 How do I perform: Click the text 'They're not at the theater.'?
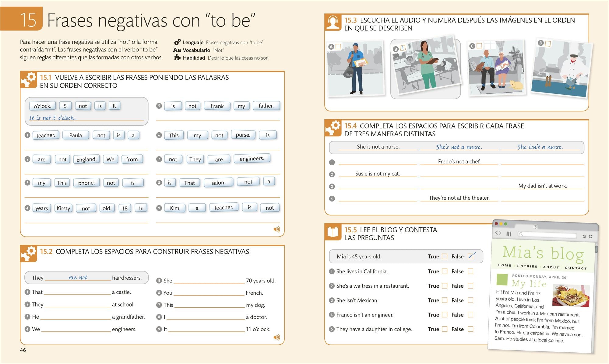coord(459,198)
